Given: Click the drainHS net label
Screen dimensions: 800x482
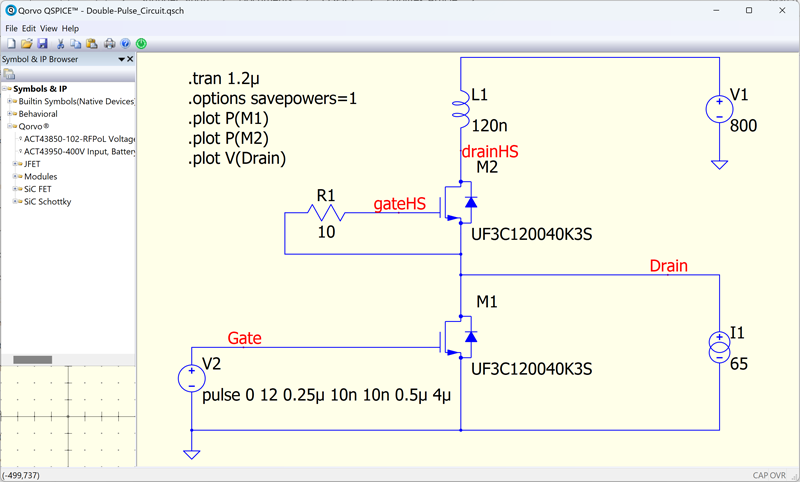Looking at the screenshot, I should [x=490, y=151].
